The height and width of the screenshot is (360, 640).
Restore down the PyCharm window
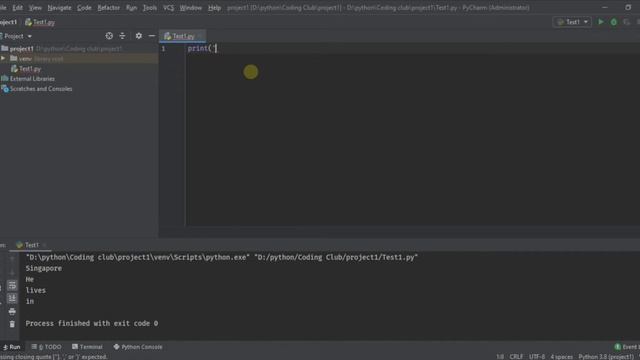click(x=628, y=7)
